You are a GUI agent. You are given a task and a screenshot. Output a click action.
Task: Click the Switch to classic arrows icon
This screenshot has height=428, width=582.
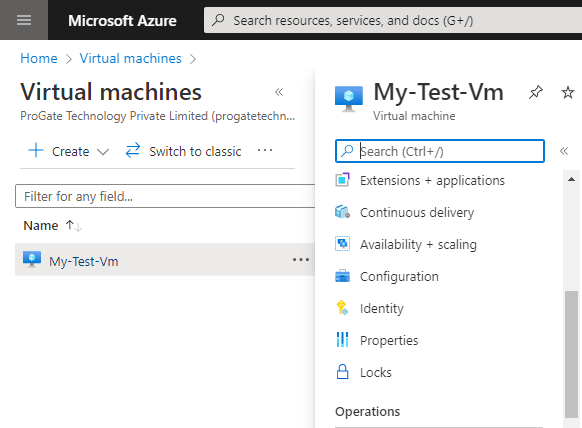133,151
